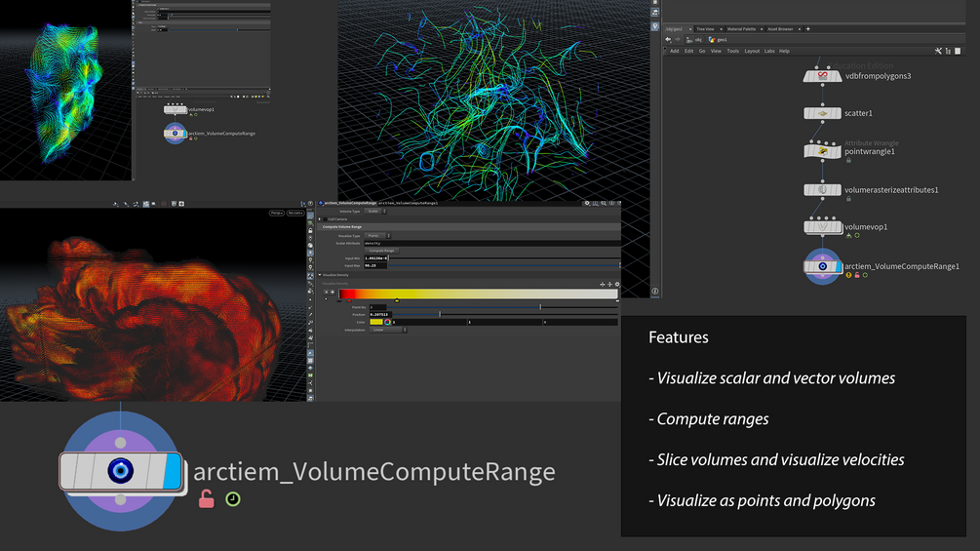Collapse the Visualize Density section
Screen dimensions: 980x551
[320, 275]
